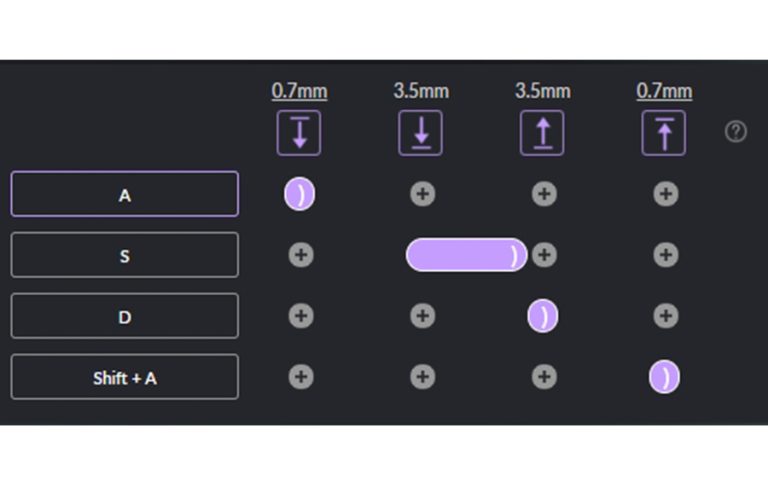Image resolution: width=768 pixels, height=486 pixels.
Task: Select the A key binding field
Action: coord(125,194)
